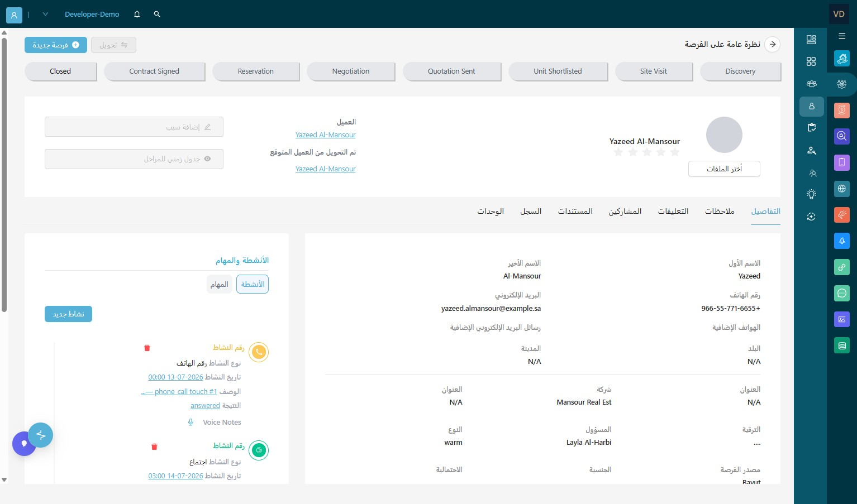Open the purple image gallery module
The width and height of the screenshot is (857, 504).
pyautogui.click(x=842, y=319)
